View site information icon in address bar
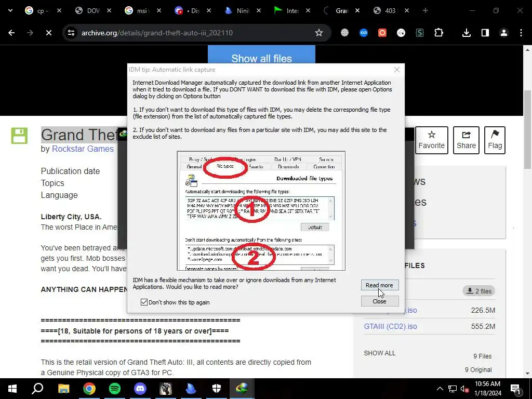The width and height of the screenshot is (532, 399). (x=71, y=33)
